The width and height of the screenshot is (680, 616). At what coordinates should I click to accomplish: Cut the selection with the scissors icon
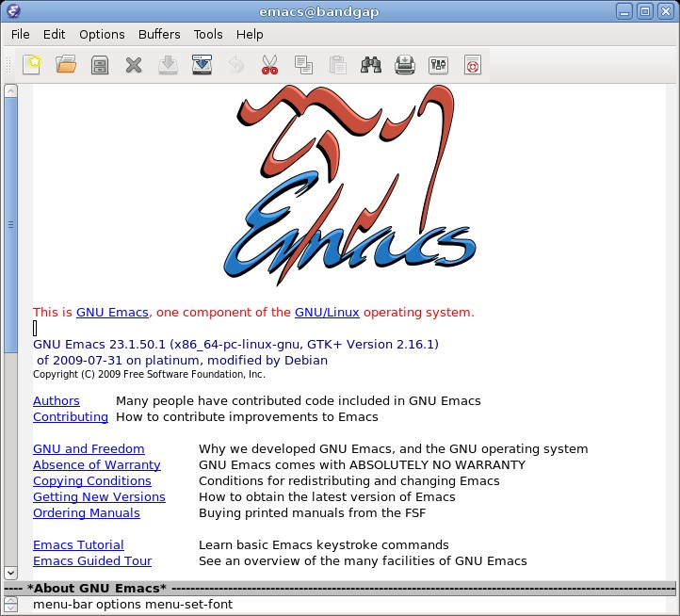(269, 65)
